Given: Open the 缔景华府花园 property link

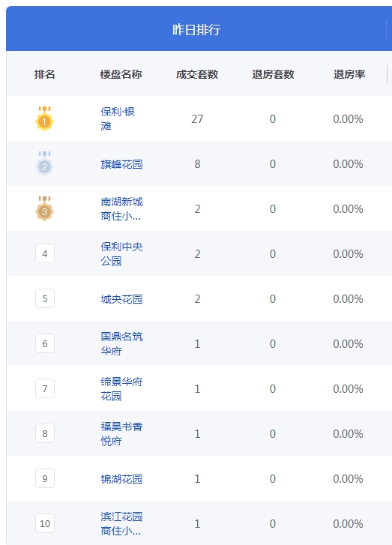Looking at the screenshot, I should 121,388.
